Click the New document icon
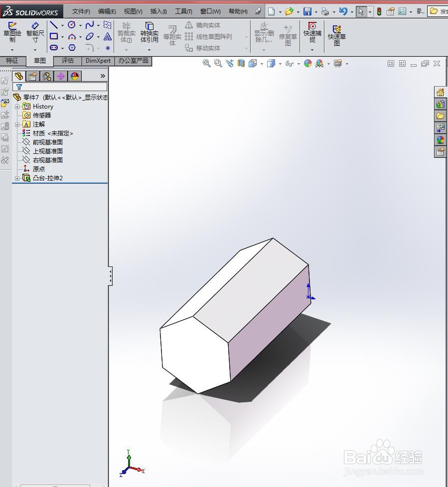Screen dimensions: 448x487 pyautogui.click(x=272, y=11)
